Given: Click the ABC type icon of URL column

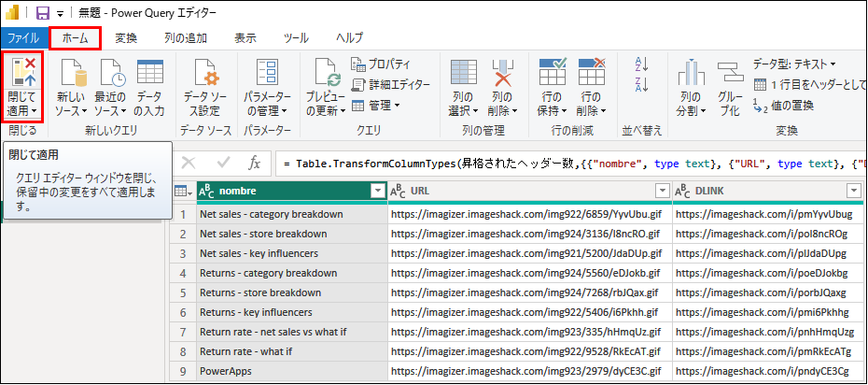Looking at the screenshot, I should click(398, 192).
